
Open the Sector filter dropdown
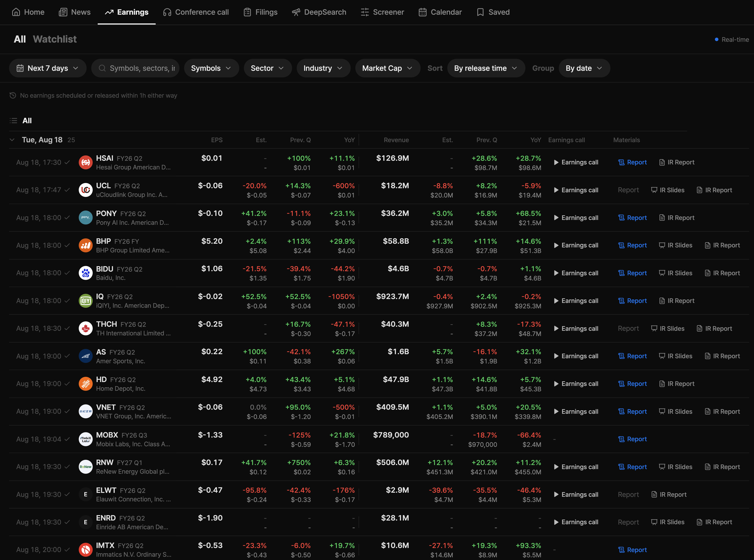pos(268,68)
